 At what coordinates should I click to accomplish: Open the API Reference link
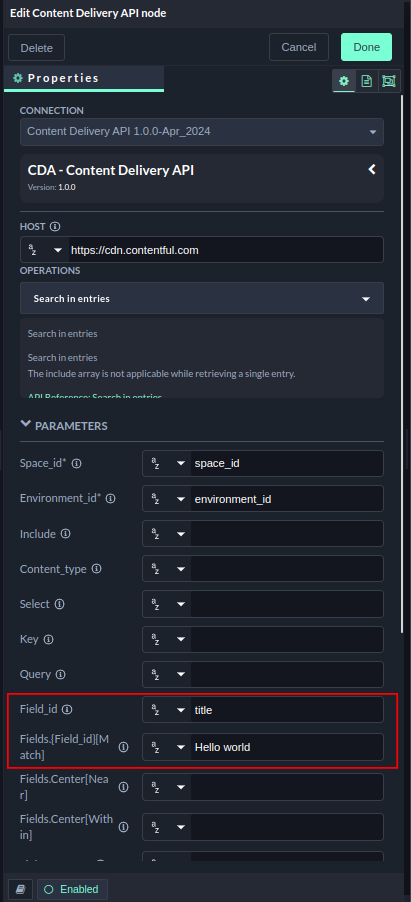[x=95, y=396]
